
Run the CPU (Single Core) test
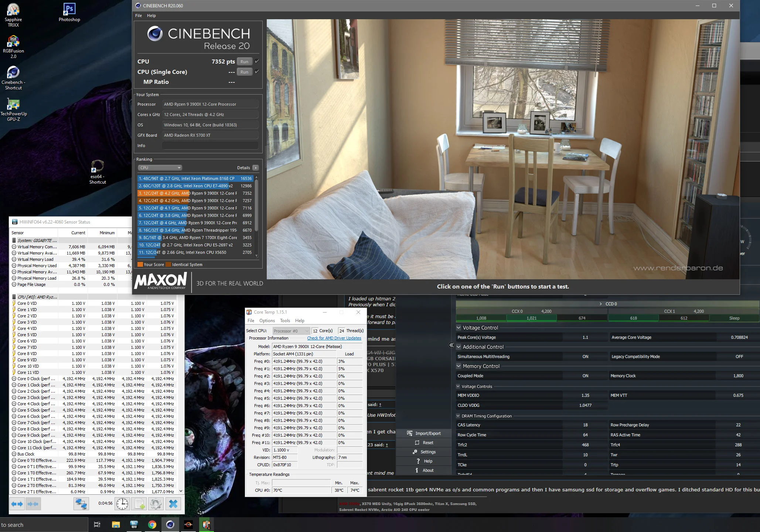tap(244, 72)
